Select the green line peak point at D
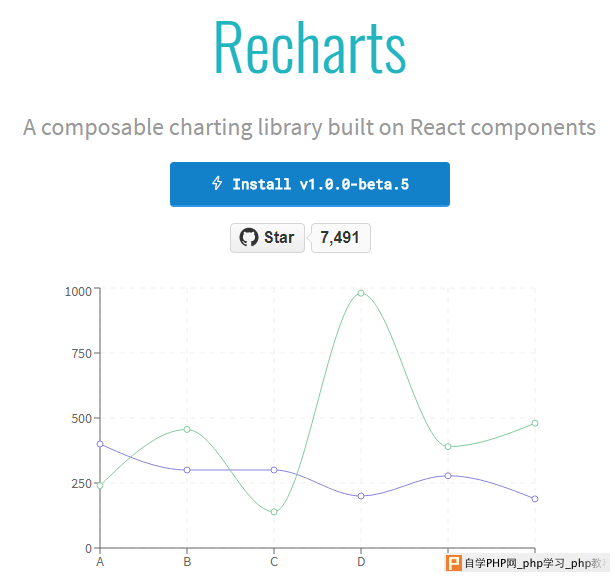The height and width of the screenshot is (577, 615). pos(361,293)
